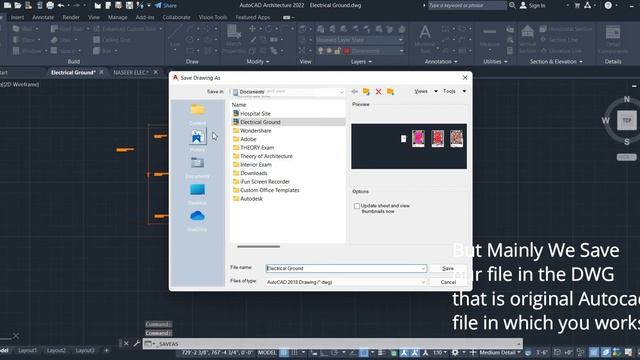Click the History icon in places sidebar
The height and width of the screenshot is (360, 640).
click(x=197, y=137)
